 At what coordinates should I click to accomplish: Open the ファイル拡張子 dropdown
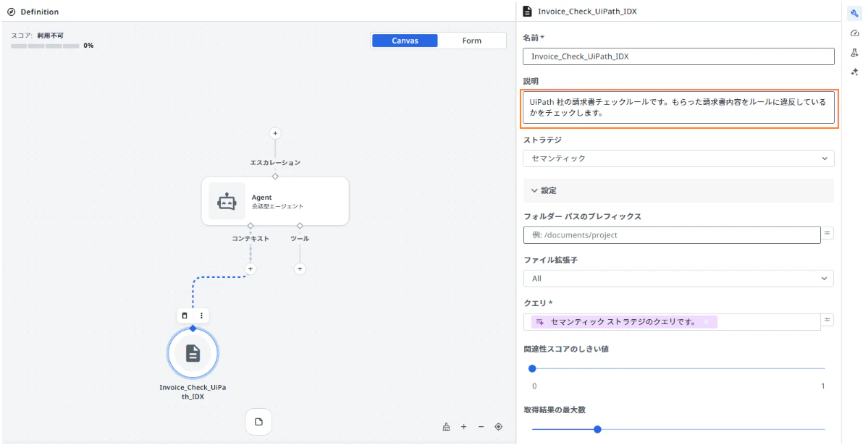[678, 279]
